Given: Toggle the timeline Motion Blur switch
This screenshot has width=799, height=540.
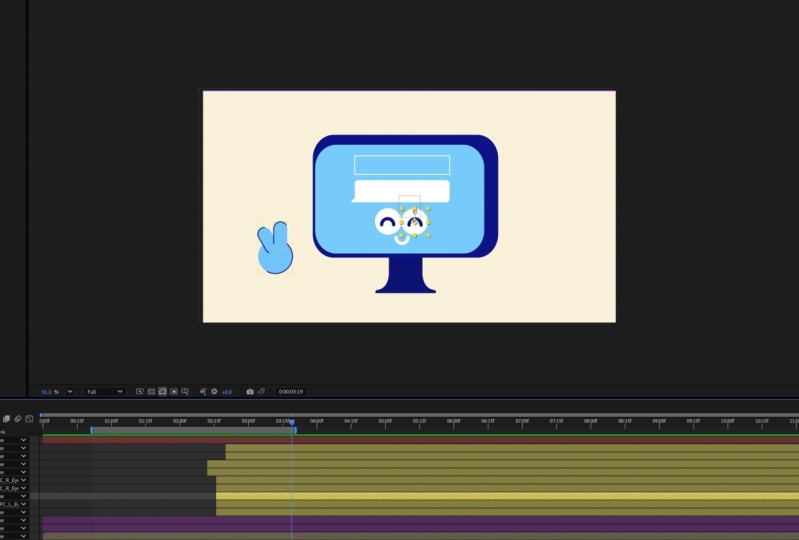Looking at the screenshot, I should pyautogui.click(x=18, y=419).
